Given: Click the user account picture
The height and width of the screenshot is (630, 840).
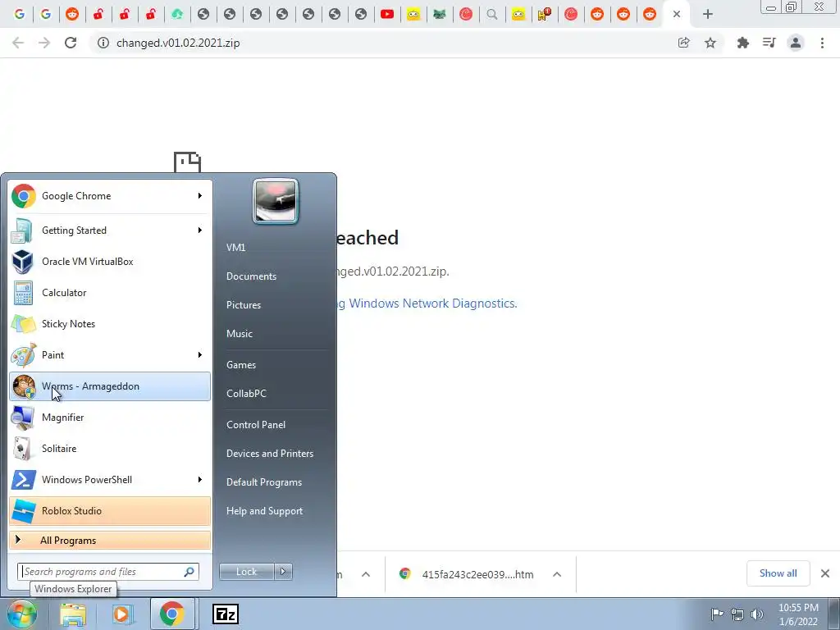Looking at the screenshot, I should pos(276,201).
